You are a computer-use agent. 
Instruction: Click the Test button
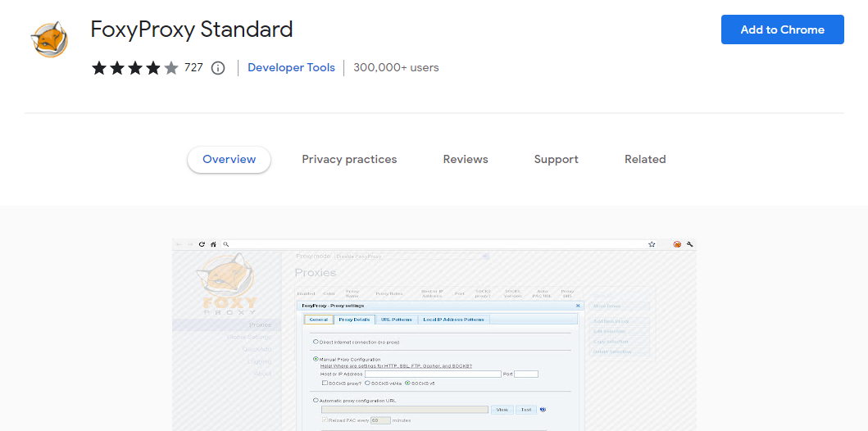point(526,410)
